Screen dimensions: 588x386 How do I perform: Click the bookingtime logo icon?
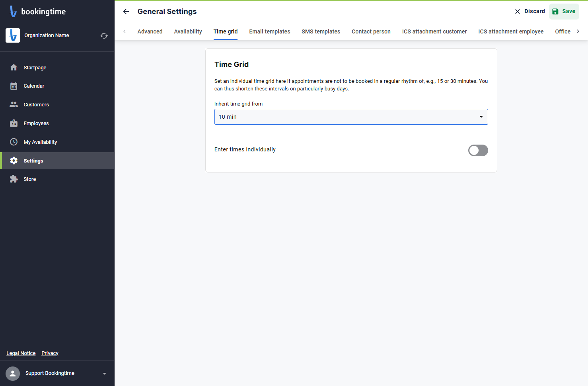pyautogui.click(x=13, y=12)
